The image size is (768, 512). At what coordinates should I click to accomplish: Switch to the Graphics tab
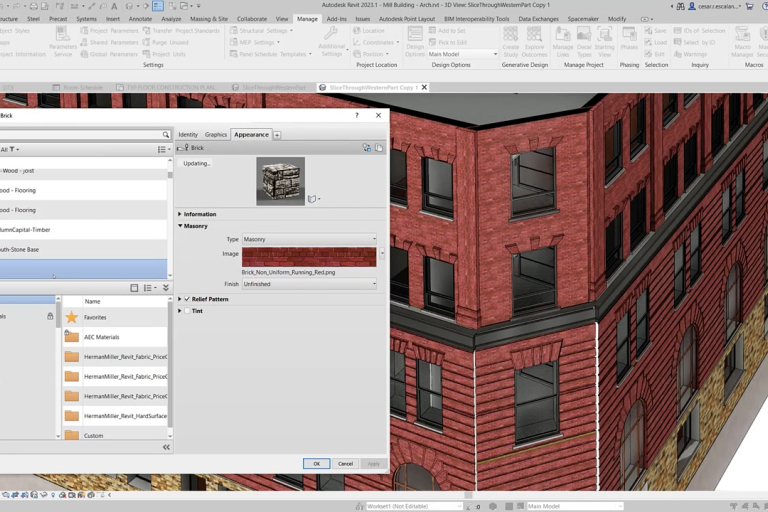click(216, 134)
